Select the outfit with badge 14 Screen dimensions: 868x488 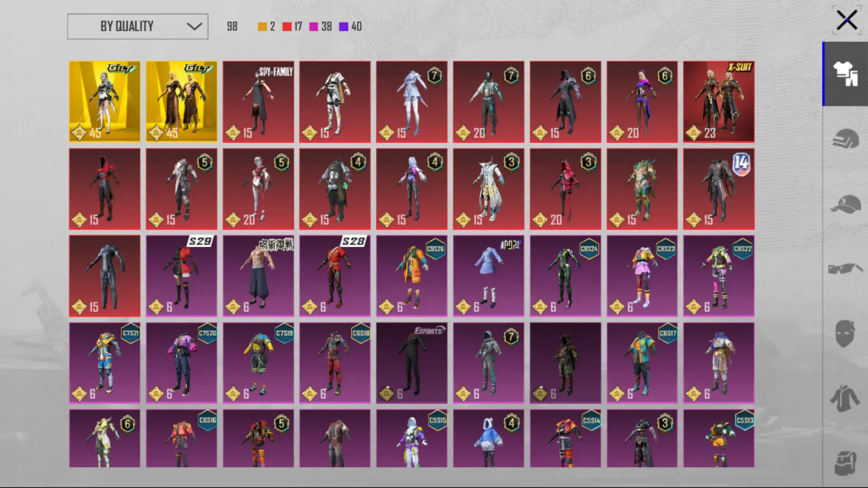pos(718,189)
